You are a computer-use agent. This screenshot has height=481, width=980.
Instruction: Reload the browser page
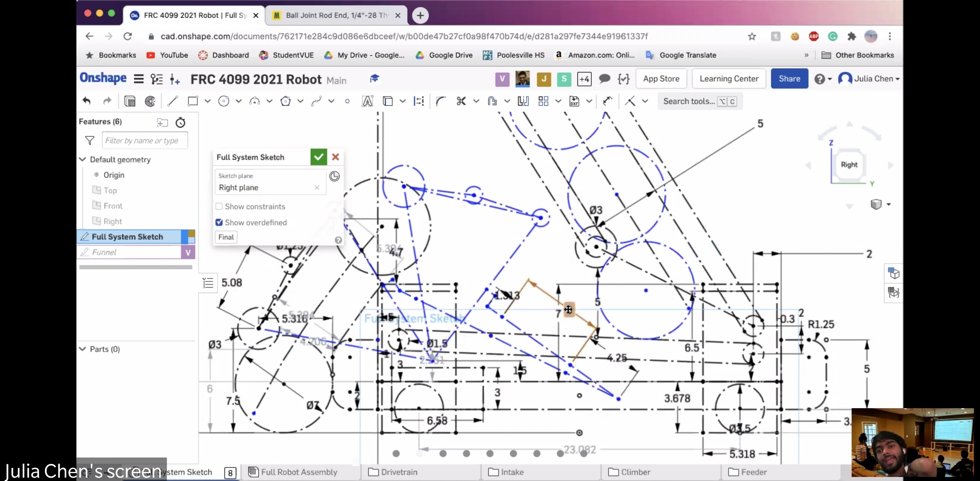tap(128, 36)
